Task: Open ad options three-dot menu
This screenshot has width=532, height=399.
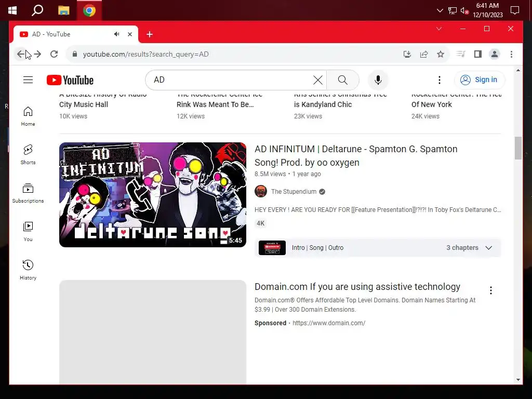Action: [490, 290]
